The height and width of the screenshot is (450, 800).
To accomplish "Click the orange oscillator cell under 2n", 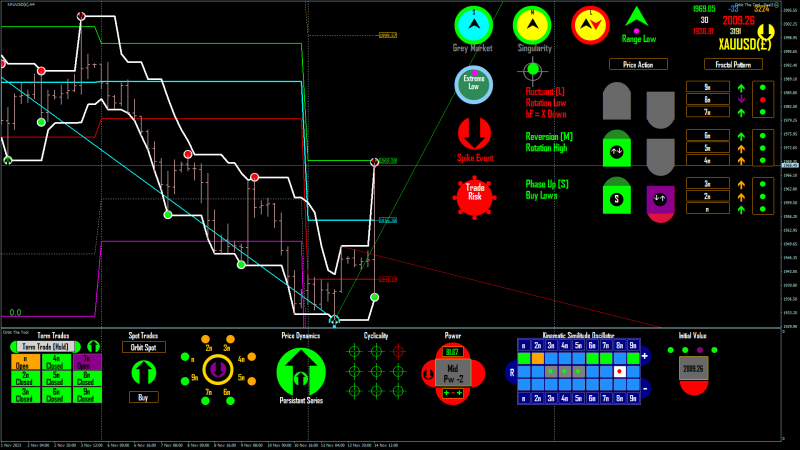I will 538,358.
